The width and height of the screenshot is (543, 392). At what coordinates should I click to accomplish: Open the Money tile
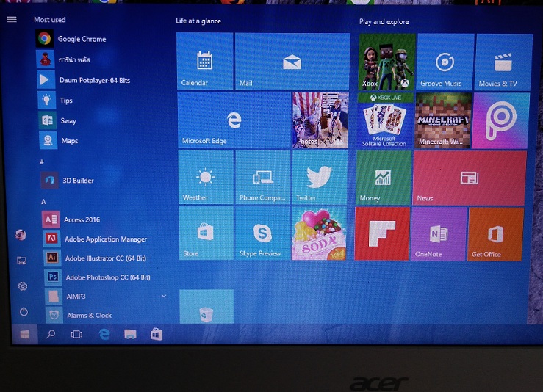click(384, 178)
